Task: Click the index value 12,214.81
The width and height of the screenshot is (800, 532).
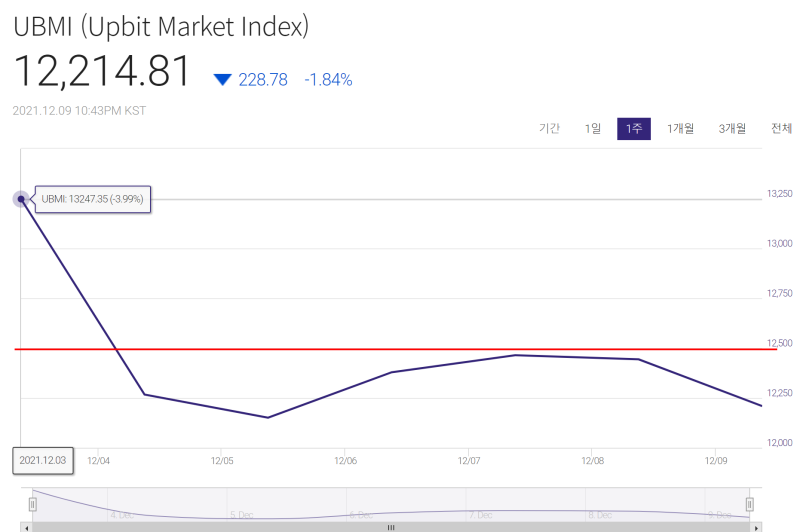Action: coord(102,71)
